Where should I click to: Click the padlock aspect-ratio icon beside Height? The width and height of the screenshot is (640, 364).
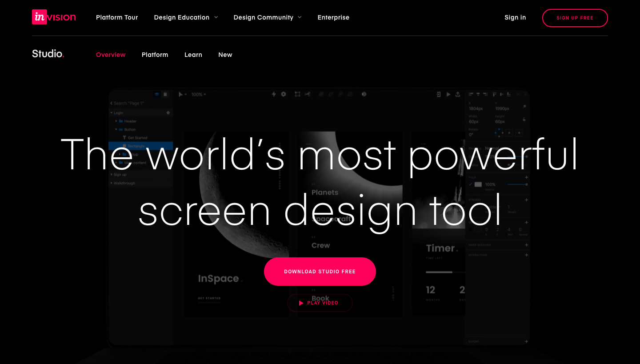click(x=524, y=119)
